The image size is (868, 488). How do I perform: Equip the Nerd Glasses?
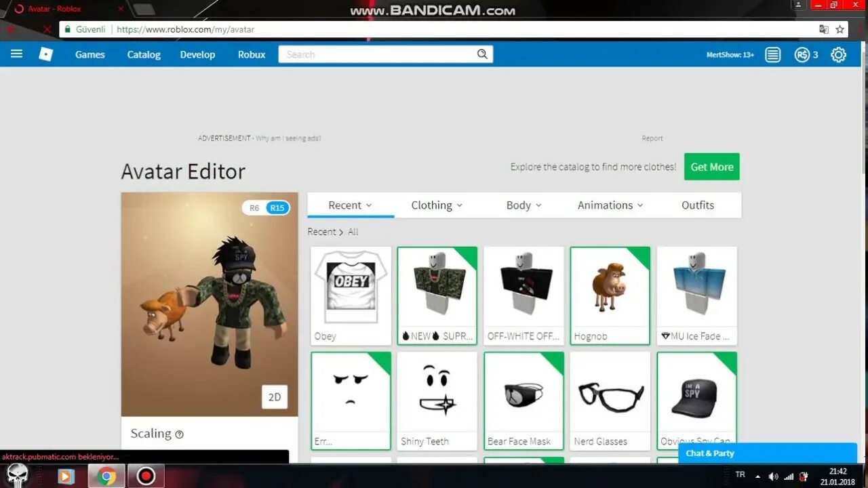pyautogui.click(x=610, y=401)
